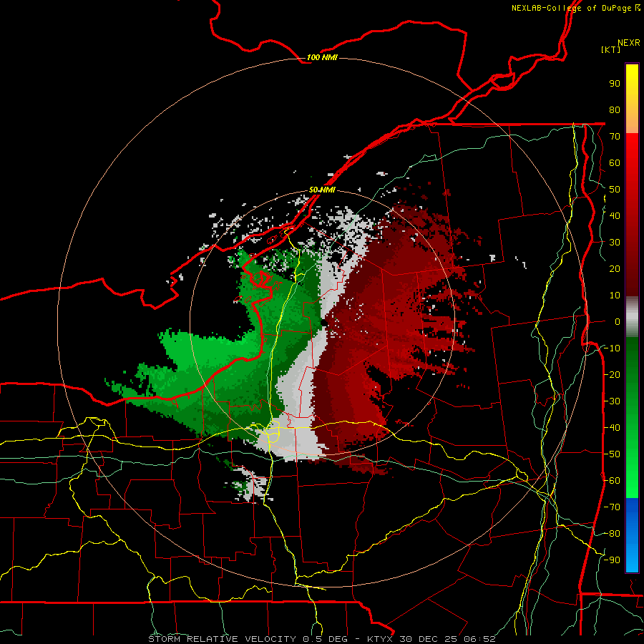
Task: Click the '0' label on the velocity scale
Action: [x=618, y=322]
